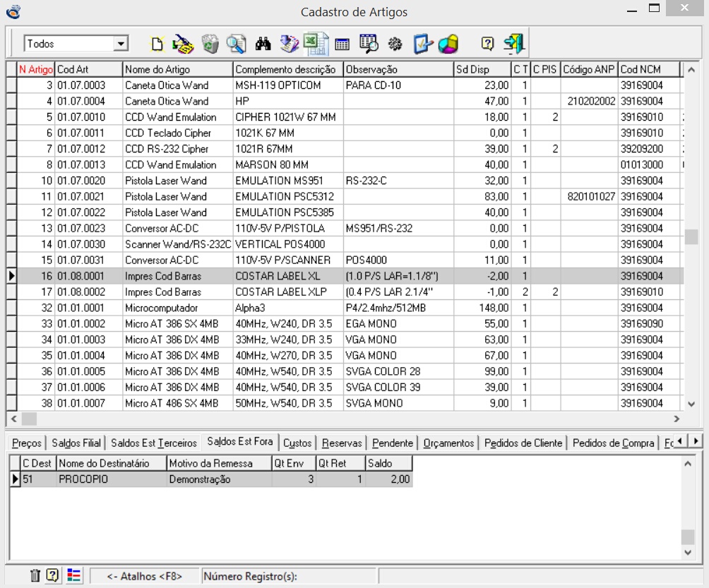The image size is (709, 588).
Task: Switch to the Orçamentos tab
Action: [448, 443]
